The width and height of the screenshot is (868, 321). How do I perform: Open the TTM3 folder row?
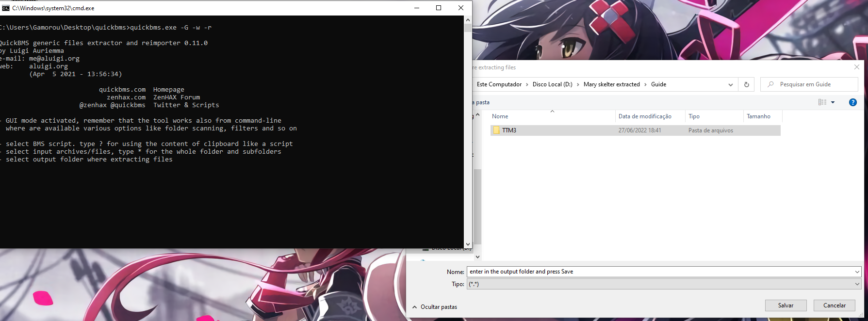coord(635,130)
